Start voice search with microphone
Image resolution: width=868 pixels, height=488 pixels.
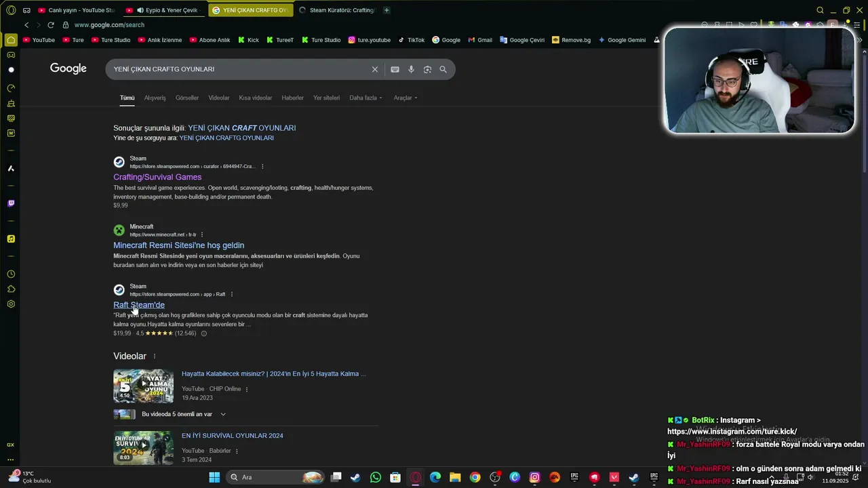411,69
